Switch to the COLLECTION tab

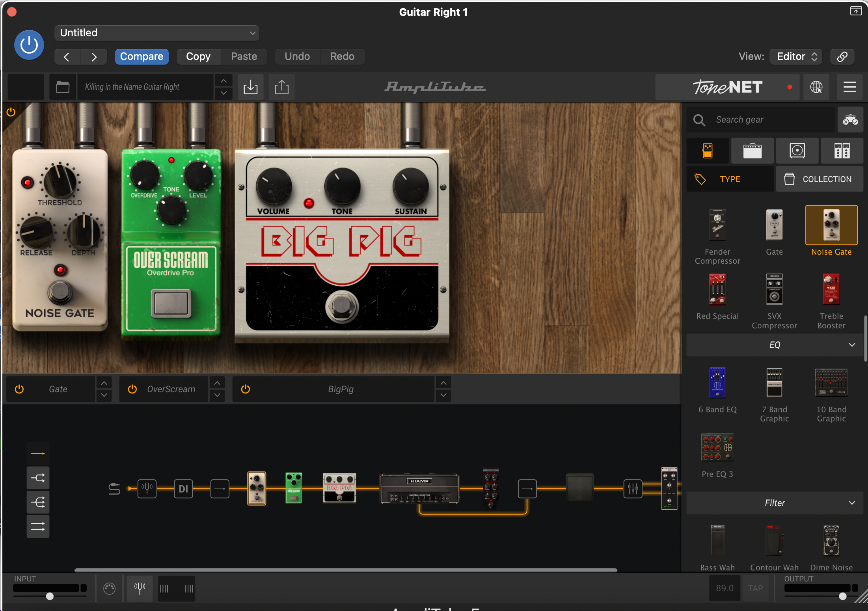pyautogui.click(x=820, y=179)
